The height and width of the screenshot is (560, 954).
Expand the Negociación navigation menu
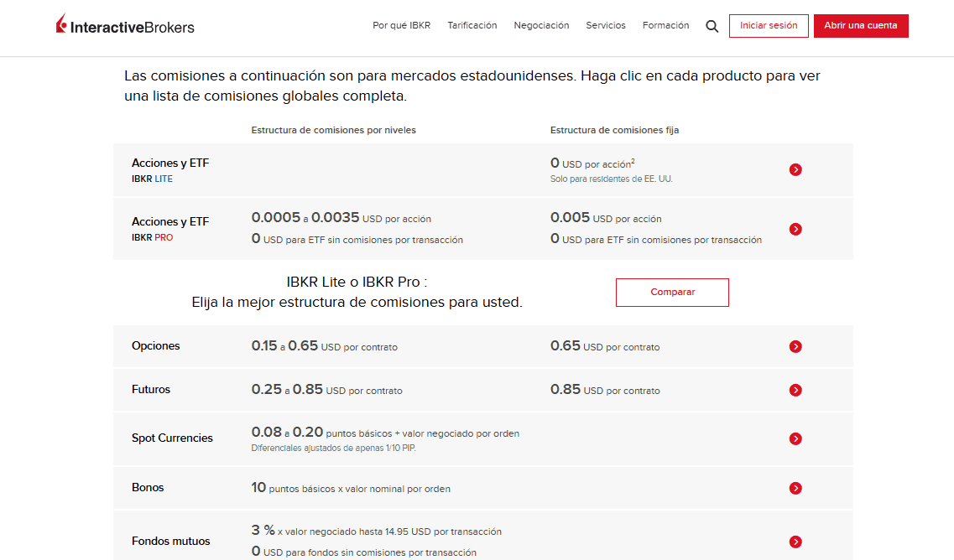pyautogui.click(x=541, y=26)
